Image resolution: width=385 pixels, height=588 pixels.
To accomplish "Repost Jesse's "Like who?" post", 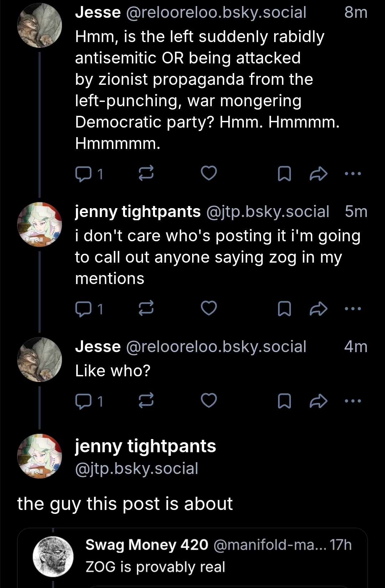I will coord(146,401).
